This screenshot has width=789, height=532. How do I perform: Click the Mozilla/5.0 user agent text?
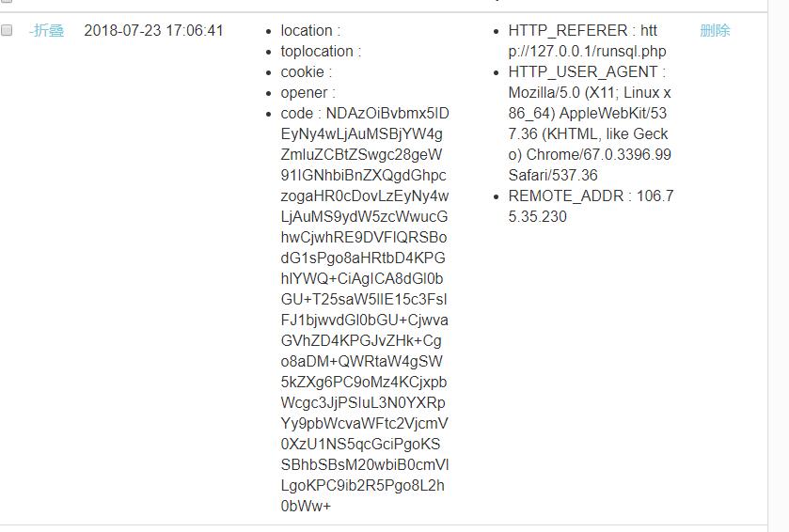(x=545, y=93)
